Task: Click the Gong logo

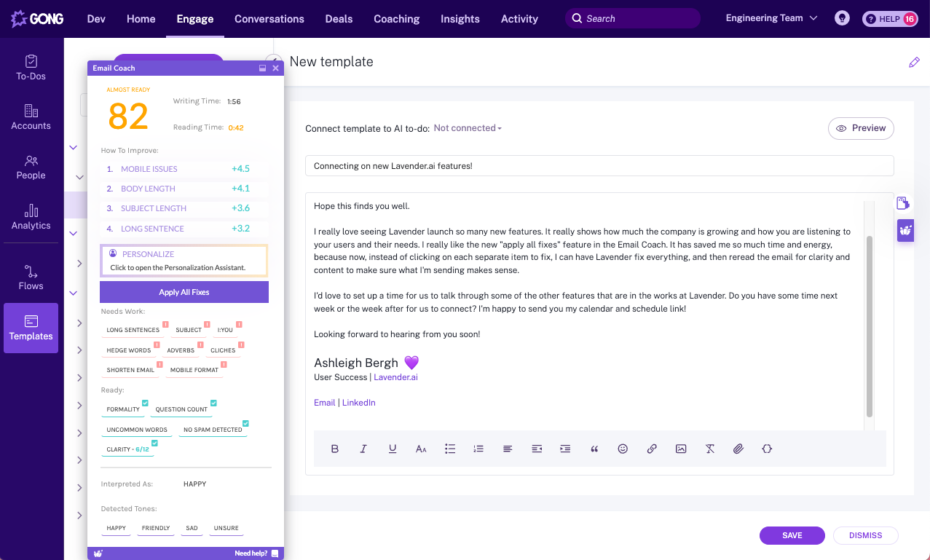Action: (36, 18)
